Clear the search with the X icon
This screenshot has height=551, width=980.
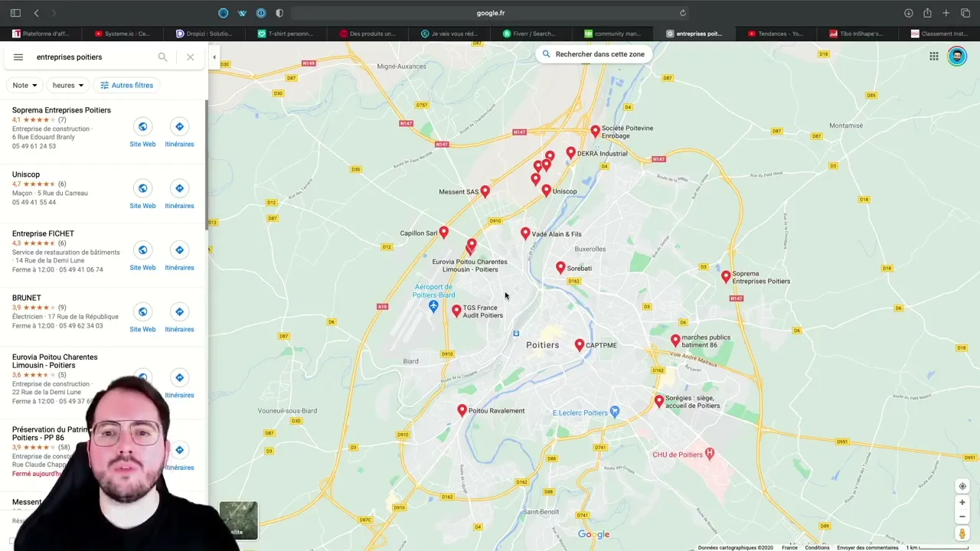[x=190, y=57]
